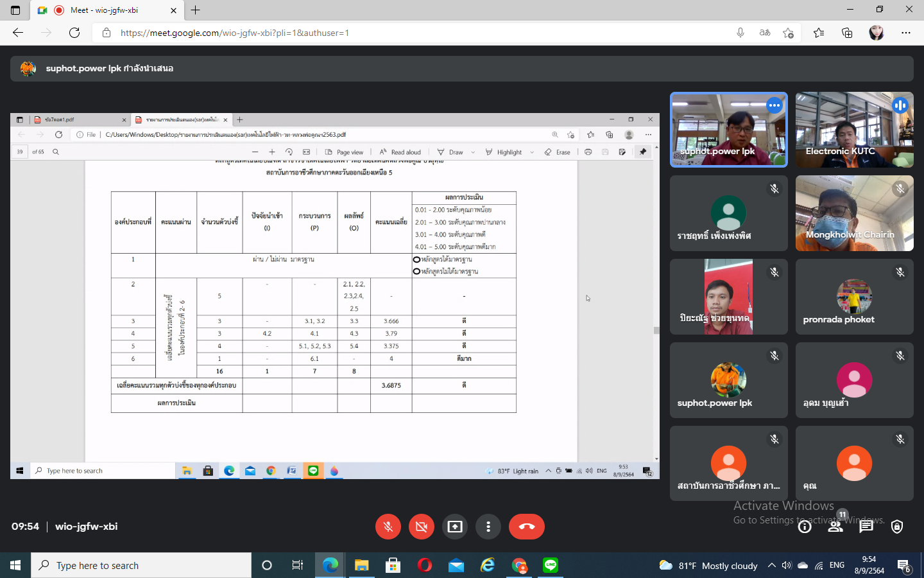Turn on the camera in Meet
Viewport: 924px width, 578px height.
[422, 527]
